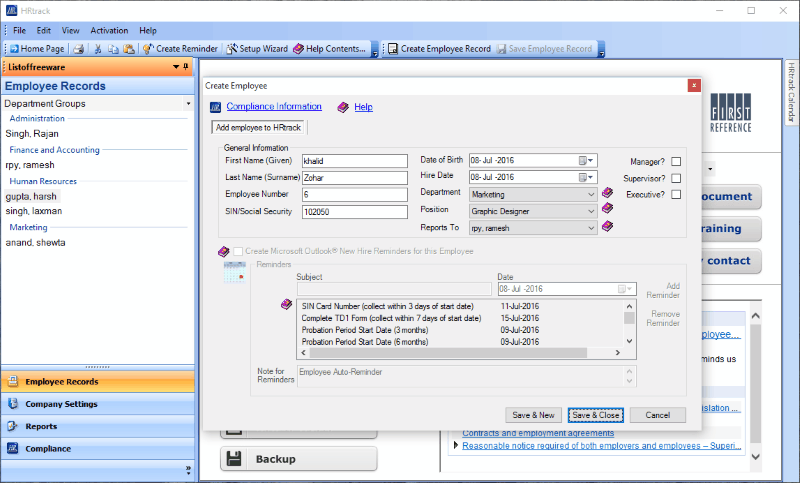Open the File menu
This screenshot has height=483, width=800.
pos(19,31)
